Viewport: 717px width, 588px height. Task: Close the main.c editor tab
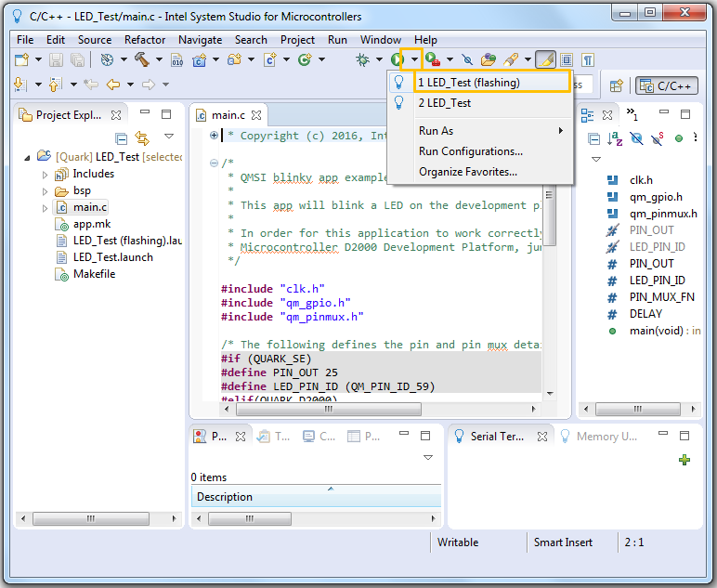tap(256, 115)
